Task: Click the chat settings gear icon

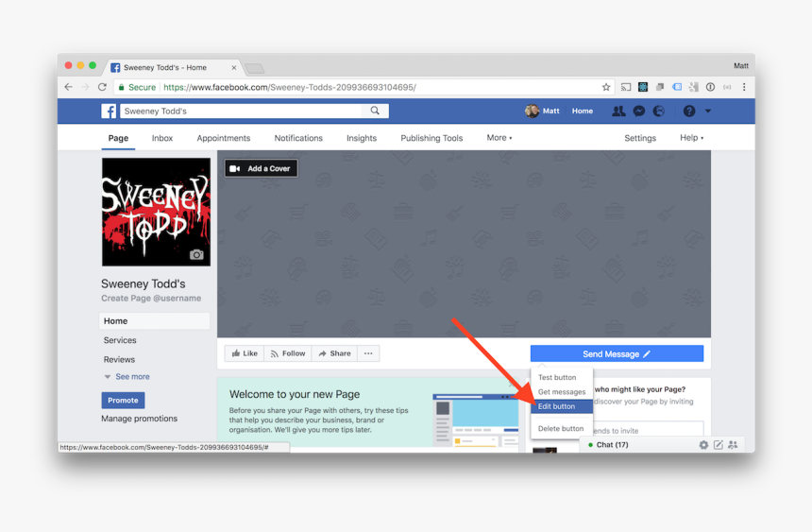Action: pos(703,445)
